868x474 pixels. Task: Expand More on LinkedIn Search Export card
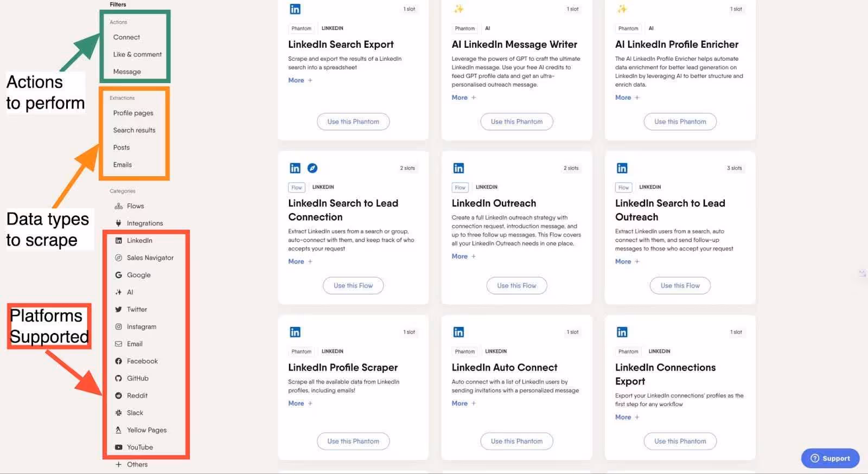point(300,80)
